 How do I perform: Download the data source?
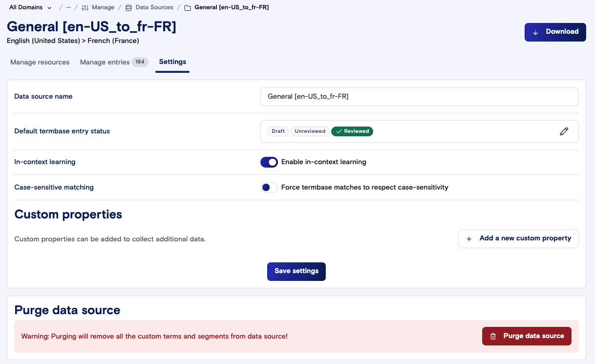pyautogui.click(x=555, y=32)
